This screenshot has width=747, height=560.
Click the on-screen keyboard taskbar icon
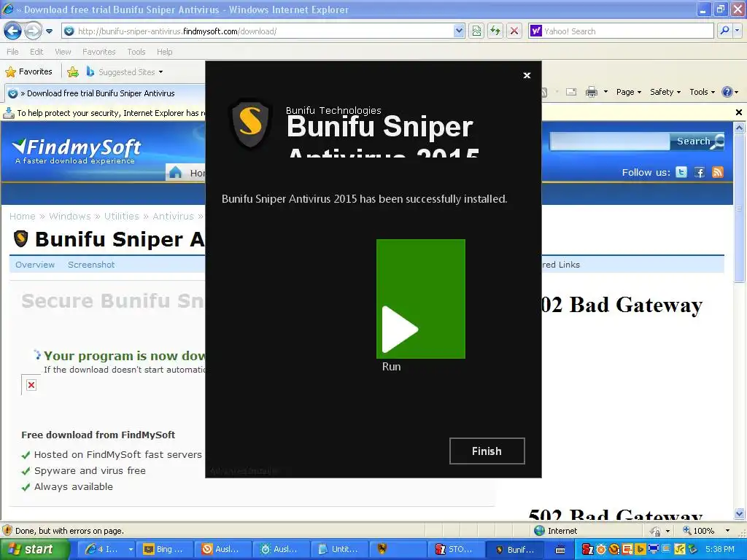[560, 550]
